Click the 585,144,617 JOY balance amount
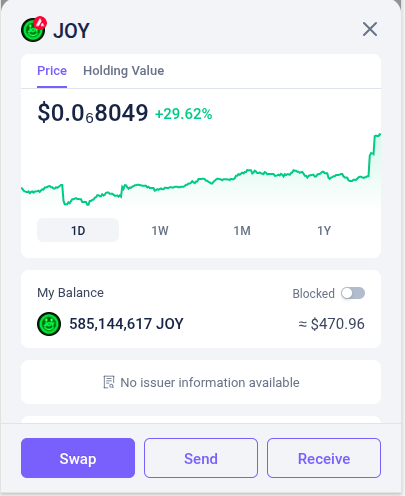The height and width of the screenshot is (496, 405). [126, 324]
